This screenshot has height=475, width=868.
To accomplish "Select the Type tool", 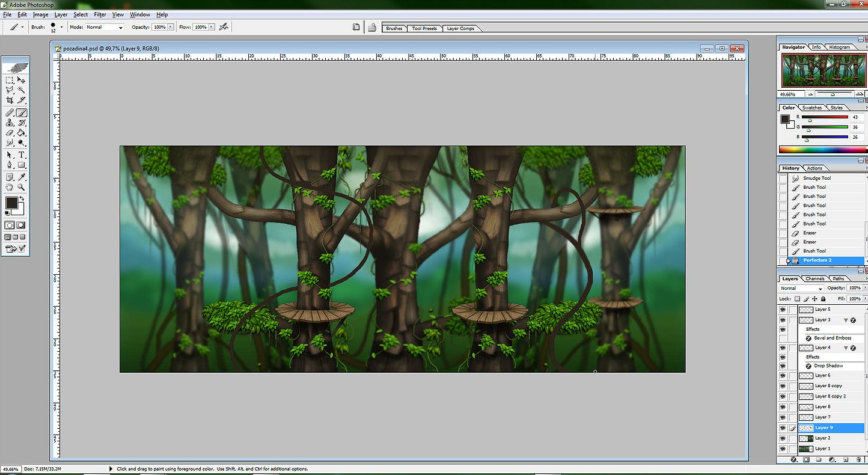I will coord(21,155).
